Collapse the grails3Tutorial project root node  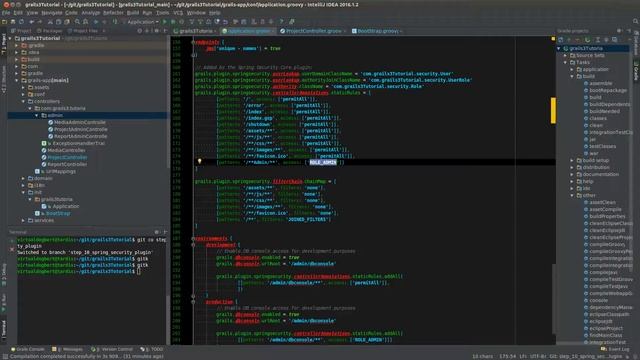[x=11, y=38]
